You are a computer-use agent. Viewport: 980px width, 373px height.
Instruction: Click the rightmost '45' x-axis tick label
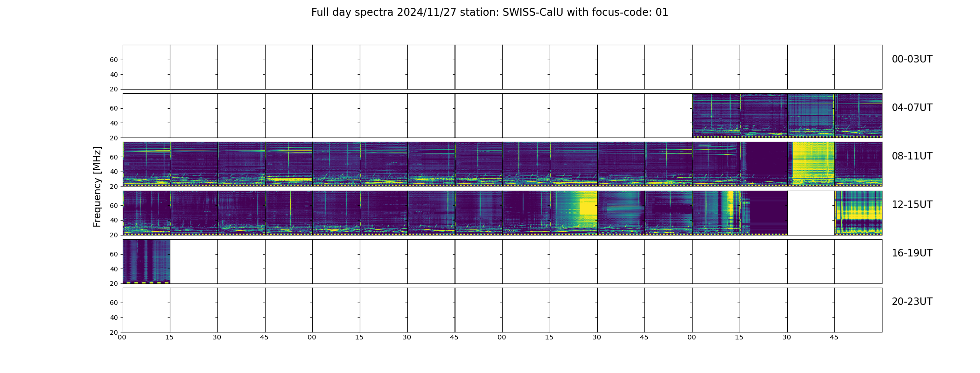(834, 337)
